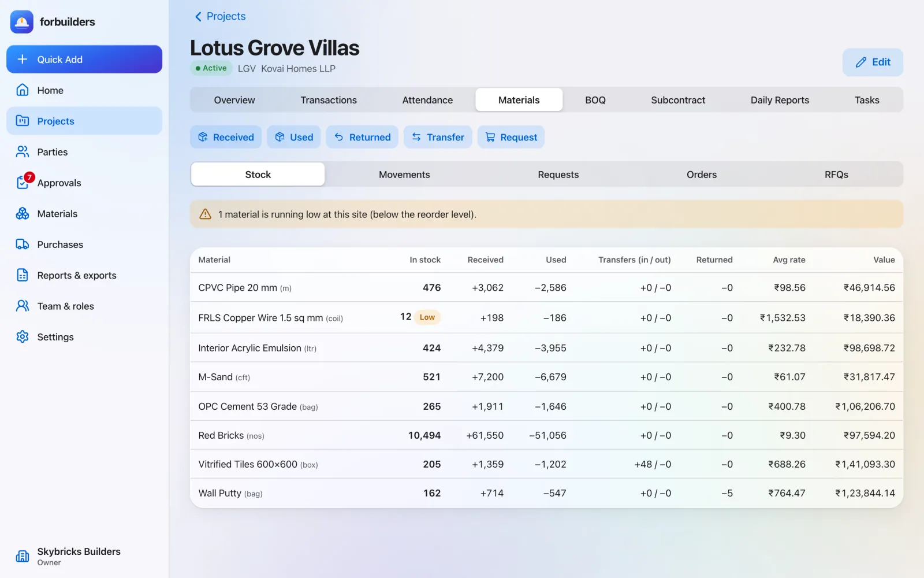Open the Subcontract tab
The width and height of the screenshot is (924, 578).
pyautogui.click(x=678, y=100)
